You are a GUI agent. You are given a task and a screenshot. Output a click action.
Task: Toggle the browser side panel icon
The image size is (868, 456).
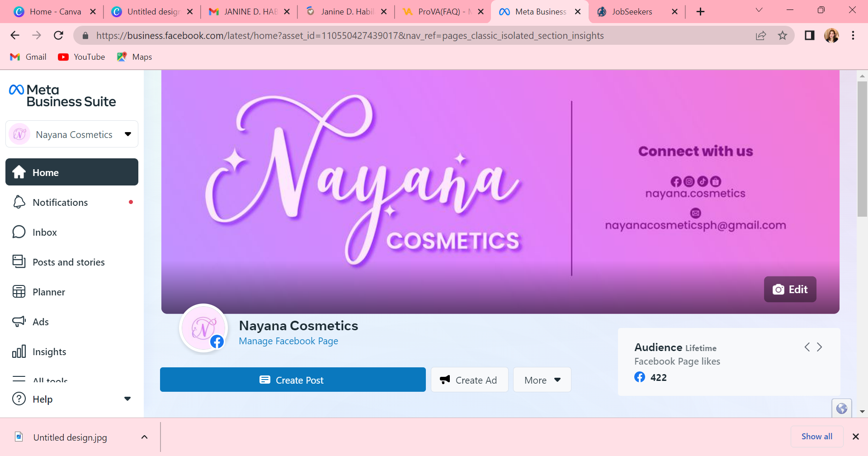click(810, 35)
